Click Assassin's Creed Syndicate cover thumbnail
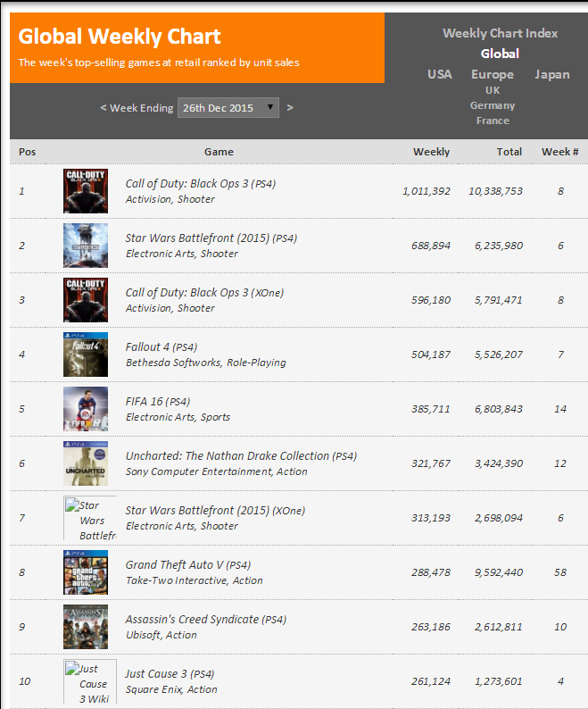 (x=86, y=627)
